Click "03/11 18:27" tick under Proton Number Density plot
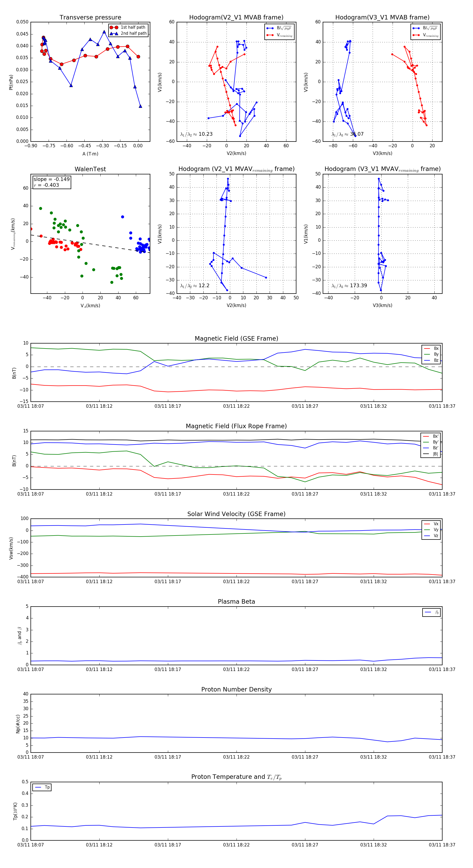Viewport: 473px width, 868px height. (305, 757)
